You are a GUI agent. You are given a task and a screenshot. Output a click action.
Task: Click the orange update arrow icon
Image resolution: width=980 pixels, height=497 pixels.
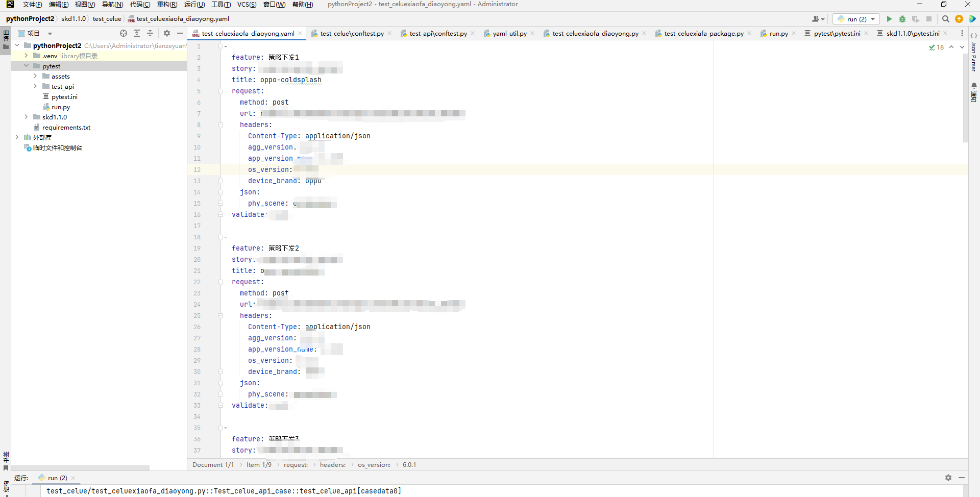click(959, 19)
